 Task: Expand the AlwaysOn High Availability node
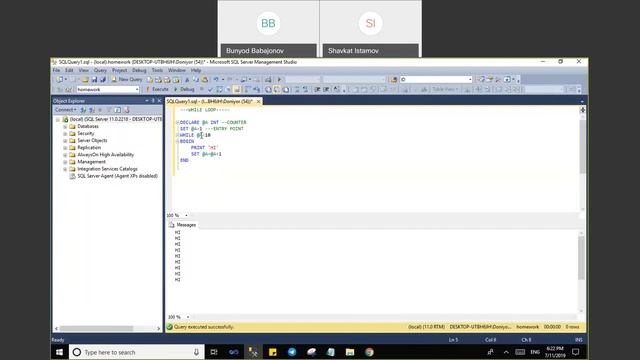[65, 155]
